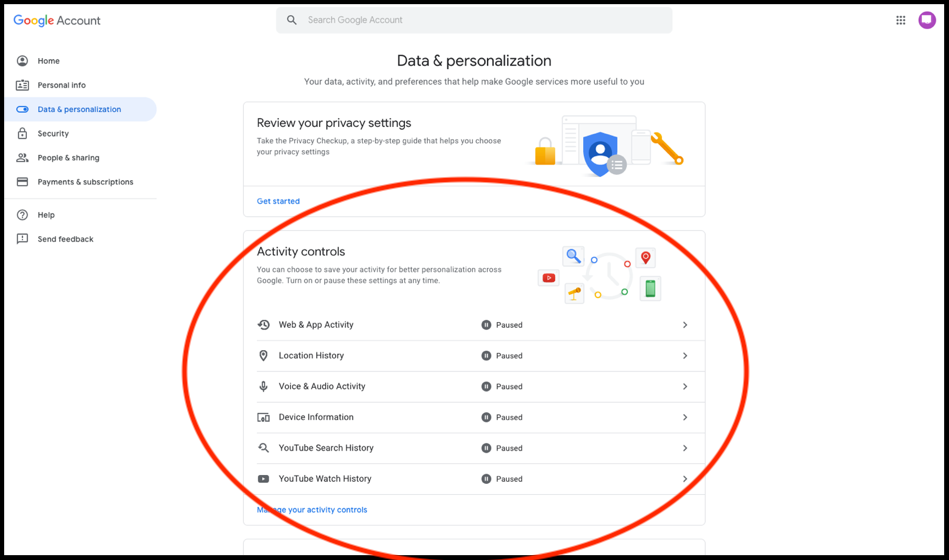The image size is (949, 560).
Task: Click the Location History pin icon
Action: [x=263, y=355]
